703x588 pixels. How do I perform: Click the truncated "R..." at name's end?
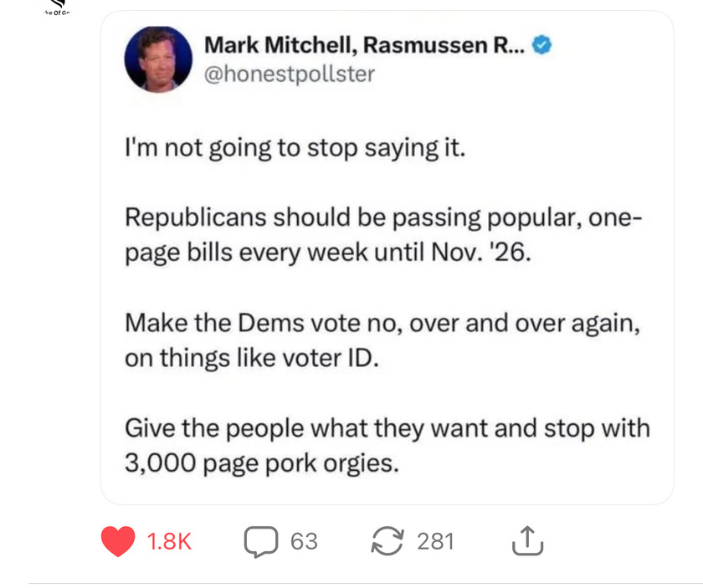[509, 46]
